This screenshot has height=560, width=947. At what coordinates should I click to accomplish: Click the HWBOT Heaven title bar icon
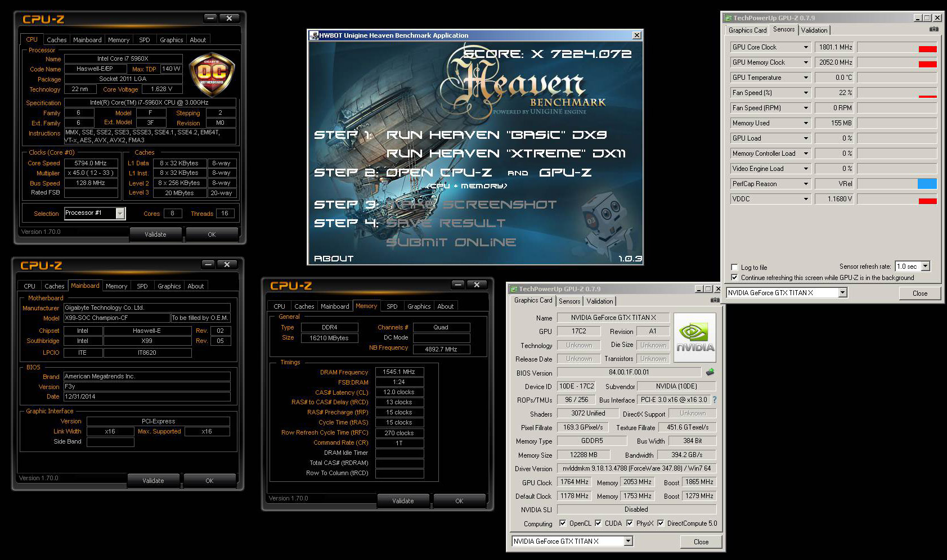click(314, 35)
